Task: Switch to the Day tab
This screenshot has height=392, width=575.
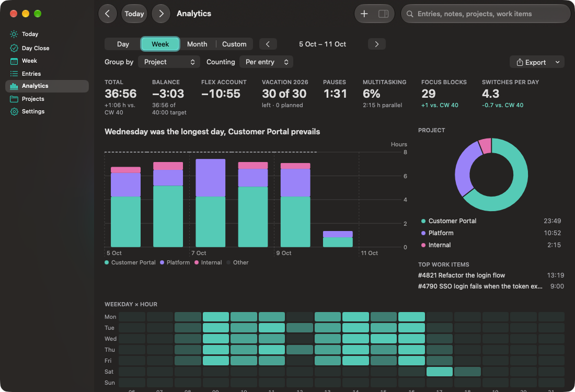Action: [123, 44]
